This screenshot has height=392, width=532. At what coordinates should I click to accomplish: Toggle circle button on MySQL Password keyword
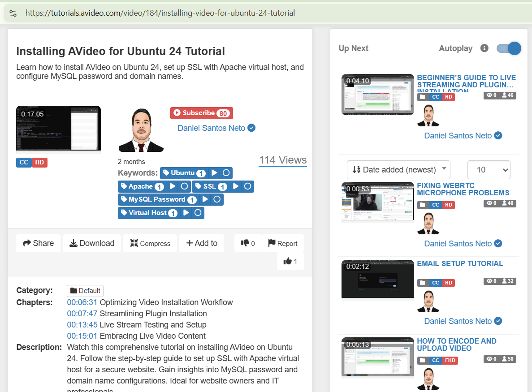tap(217, 199)
